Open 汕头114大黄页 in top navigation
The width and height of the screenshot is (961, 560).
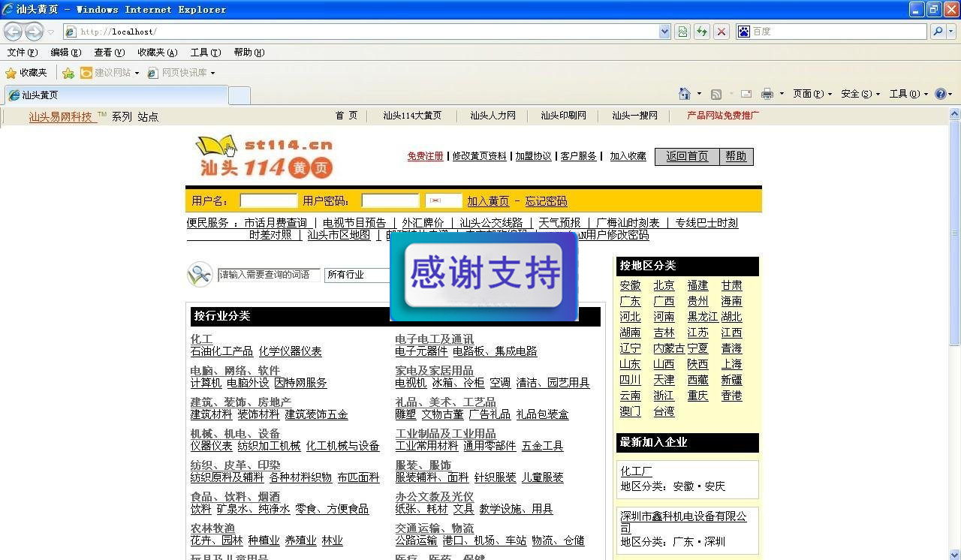pos(412,116)
